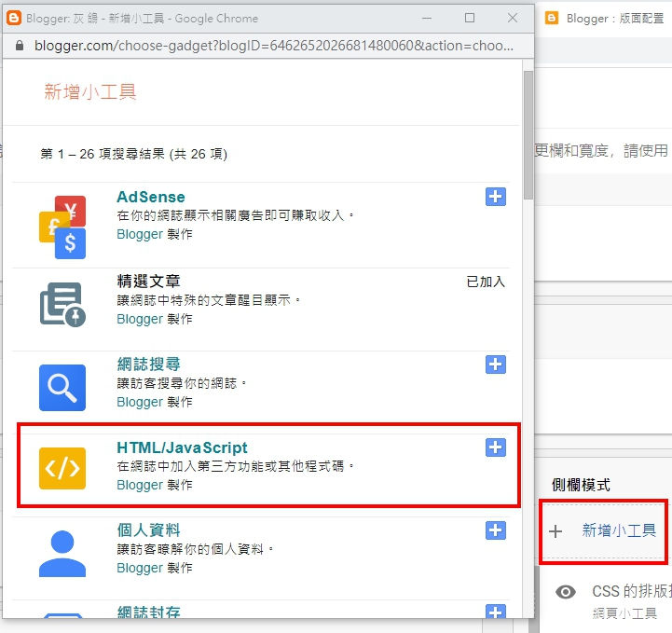
Task: Minimize the add gadget popup window
Action: [x=427, y=18]
